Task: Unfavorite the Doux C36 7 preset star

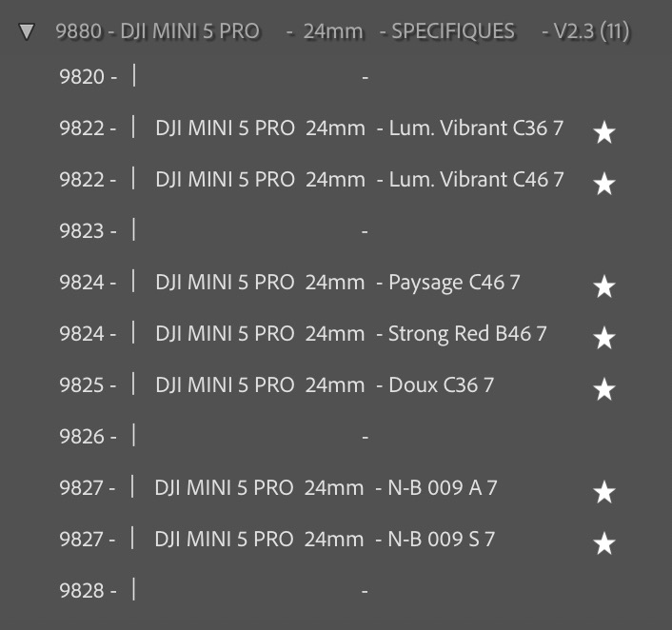Action: click(603, 389)
